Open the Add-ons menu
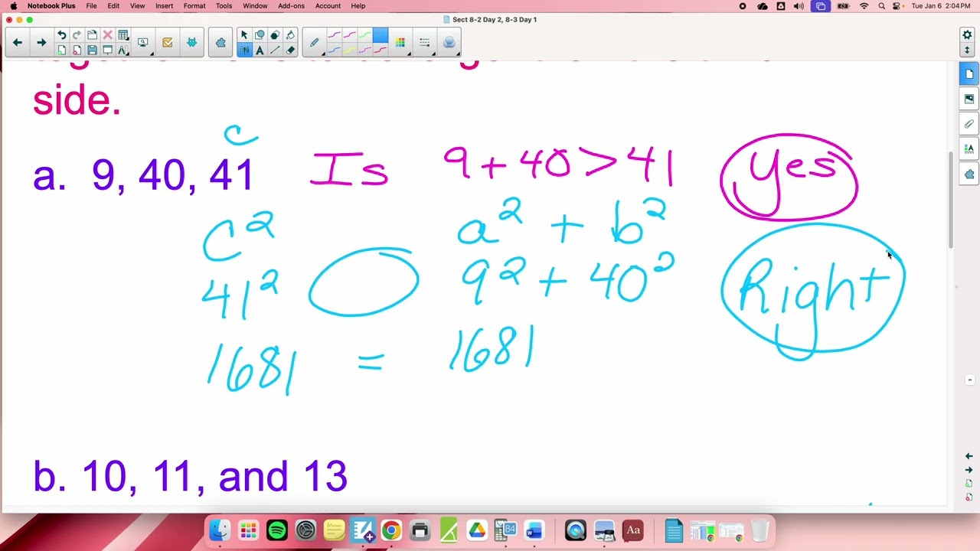Screen dimensions: 980x551 click(291, 5)
